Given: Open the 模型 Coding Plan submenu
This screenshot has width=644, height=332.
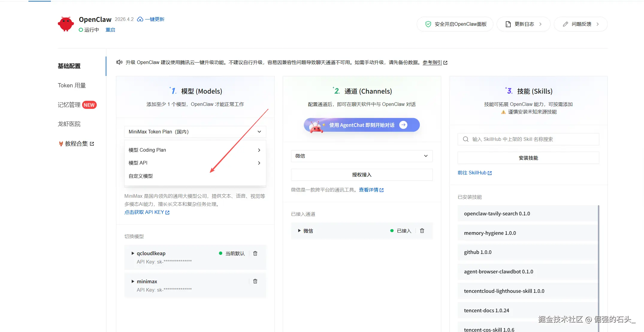Looking at the screenshot, I should pyautogui.click(x=195, y=150).
